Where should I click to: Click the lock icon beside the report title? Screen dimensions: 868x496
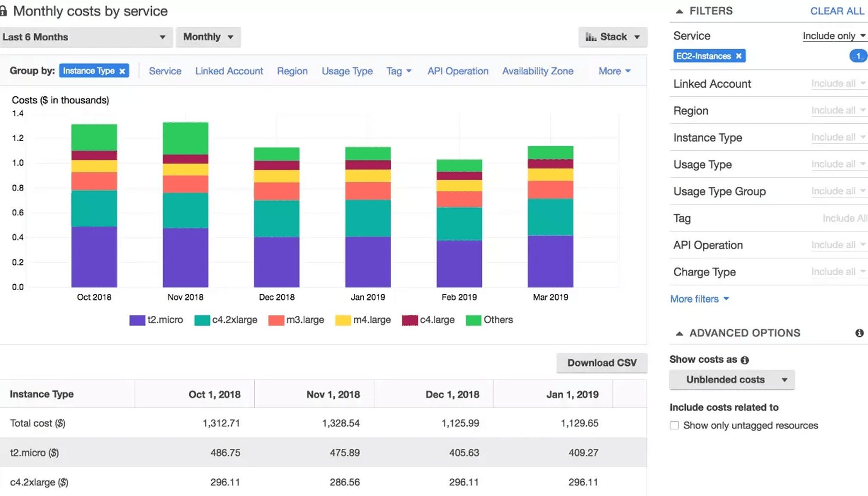click(3, 11)
